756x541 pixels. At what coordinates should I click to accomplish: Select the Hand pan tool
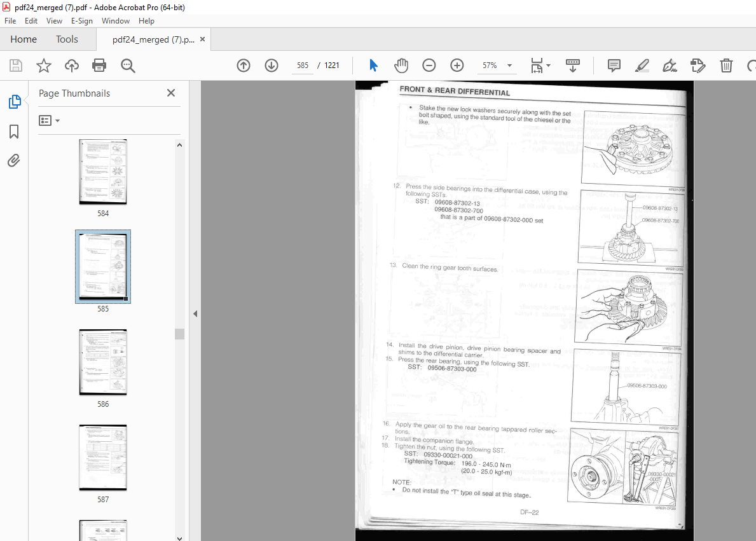[x=401, y=65]
